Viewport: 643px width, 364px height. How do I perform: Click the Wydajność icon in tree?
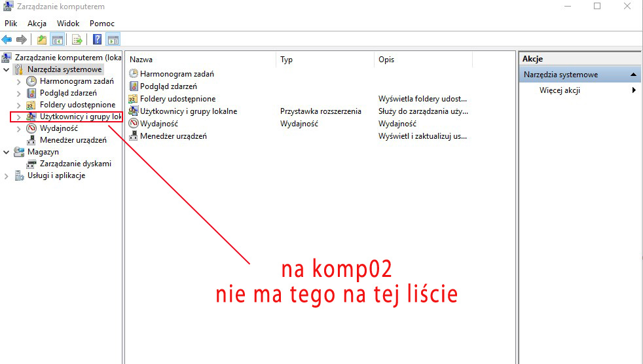point(31,128)
